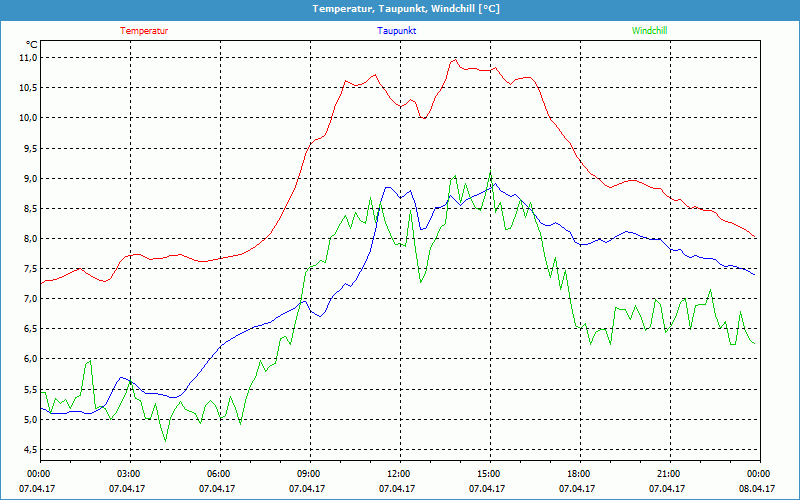Click the chart title 'Temperatur, Taupunkt, Windchill [°C]'
This screenshot has width=800, height=500.
pos(406,9)
